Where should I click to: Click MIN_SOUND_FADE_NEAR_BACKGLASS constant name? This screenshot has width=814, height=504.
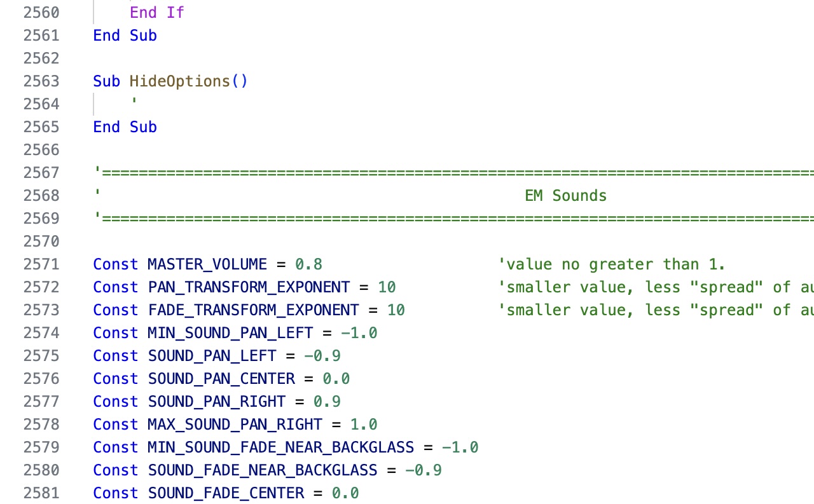(x=281, y=447)
